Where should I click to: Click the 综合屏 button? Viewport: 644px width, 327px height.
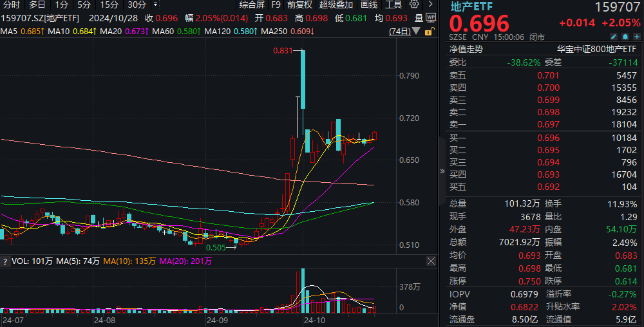(252, 5)
